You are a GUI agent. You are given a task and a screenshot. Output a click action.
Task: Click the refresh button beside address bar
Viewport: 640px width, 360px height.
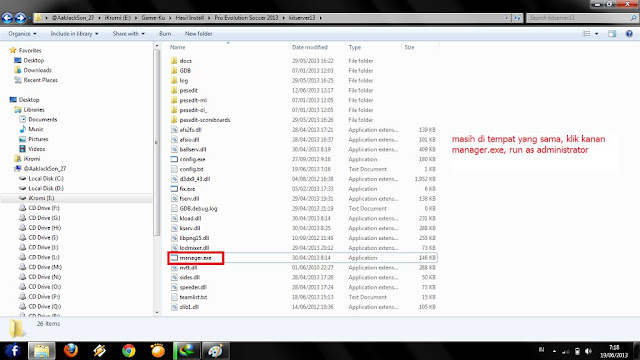pyautogui.click(x=517, y=18)
